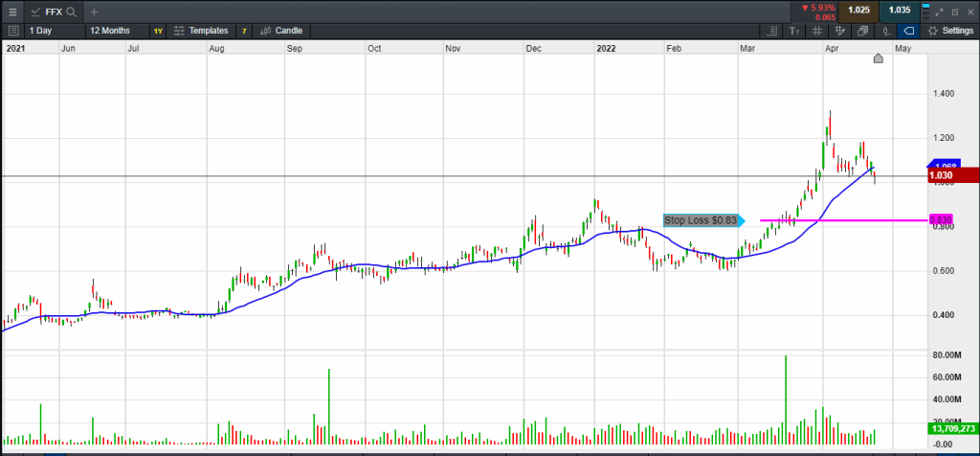Viewport: 980px width, 456px height.
Task: Open the Templates menu
Action: click(201, 31)
